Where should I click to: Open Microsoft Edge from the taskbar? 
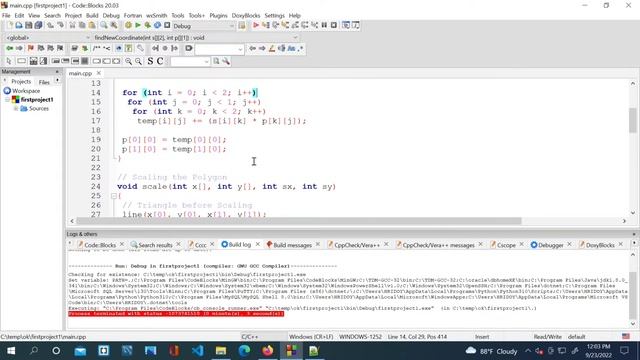(244, 351)
